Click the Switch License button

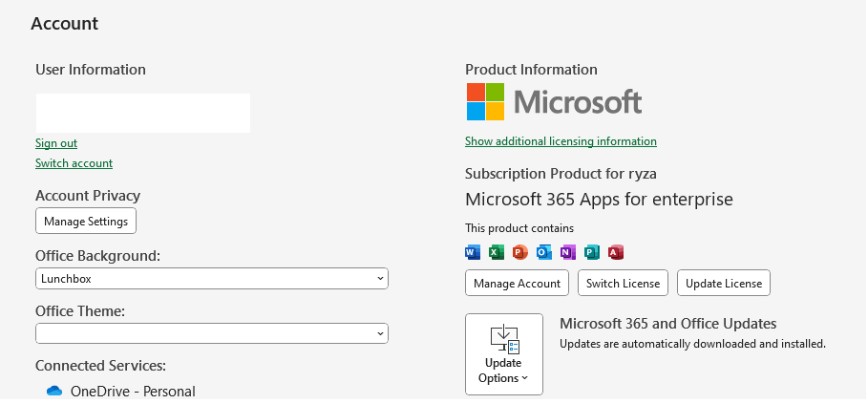coord(623,283)
